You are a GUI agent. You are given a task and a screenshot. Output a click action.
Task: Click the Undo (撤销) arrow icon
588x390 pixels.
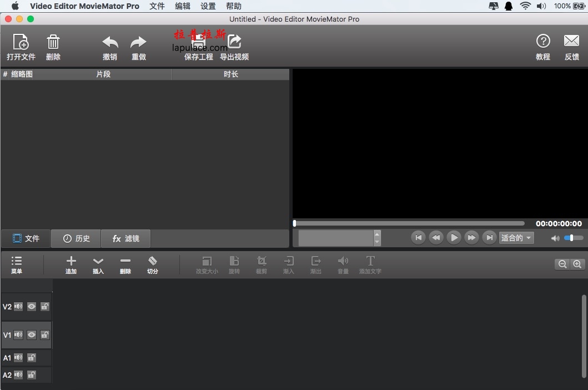(x=110, y=42)
